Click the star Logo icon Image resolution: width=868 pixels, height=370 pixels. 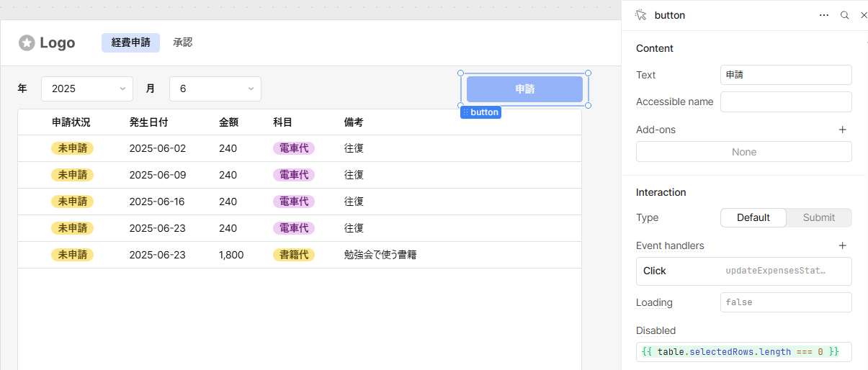coord(27,43)
